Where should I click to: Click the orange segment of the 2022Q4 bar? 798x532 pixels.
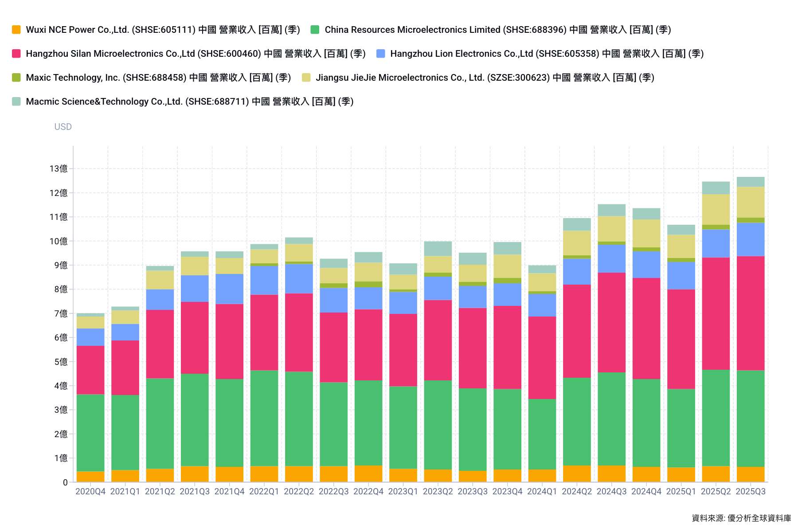point(368,473)
